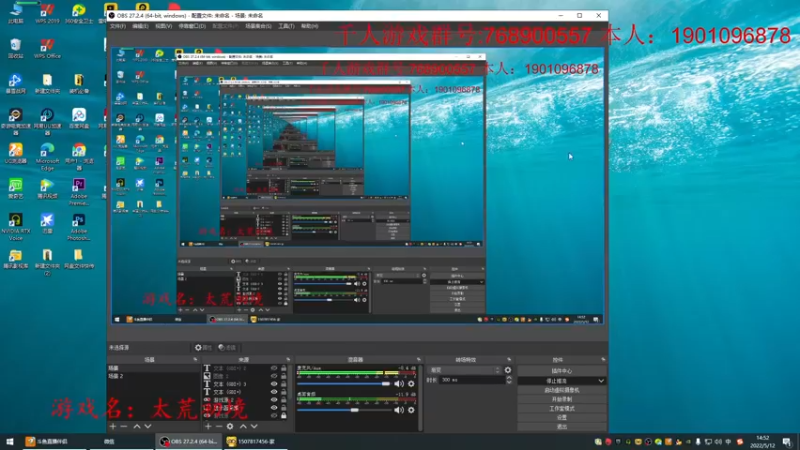Pop out the 场景 dock panel
The image size is (800, 450).
[195, 360]
